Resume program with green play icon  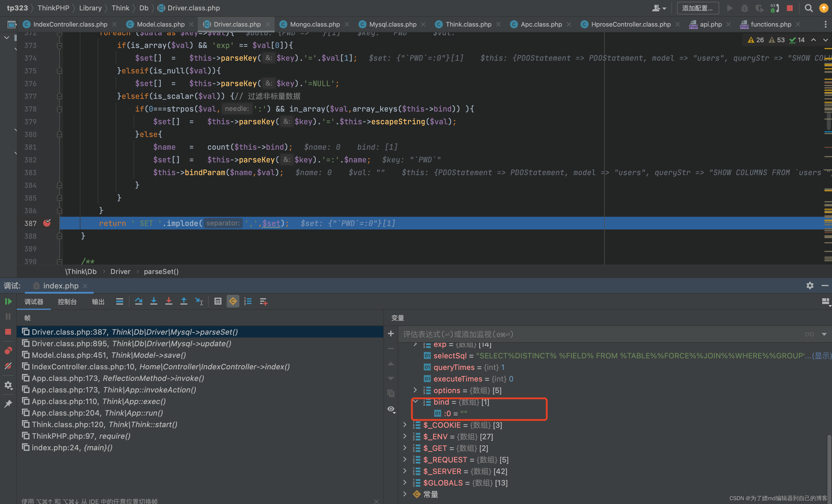[8, 301]
